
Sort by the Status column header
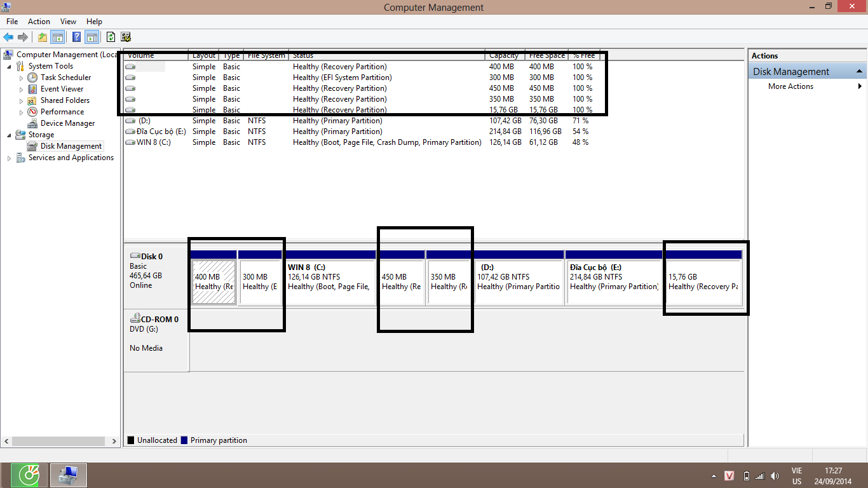(386, 55)
